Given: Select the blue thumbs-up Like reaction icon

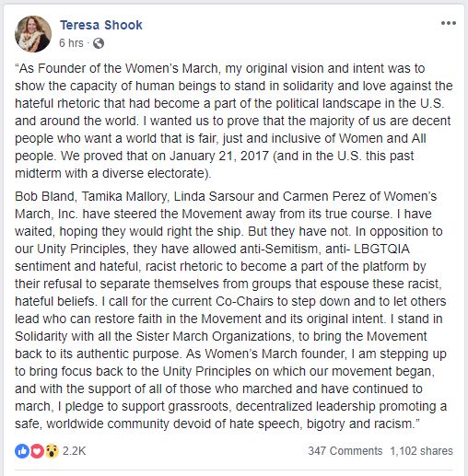Looking at the screenshot, I should click(22, 451).
